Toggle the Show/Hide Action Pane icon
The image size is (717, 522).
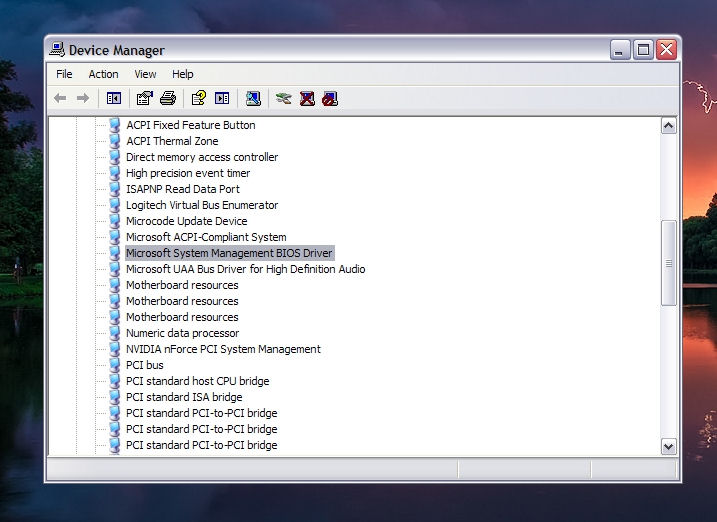(x=222, y=98)
